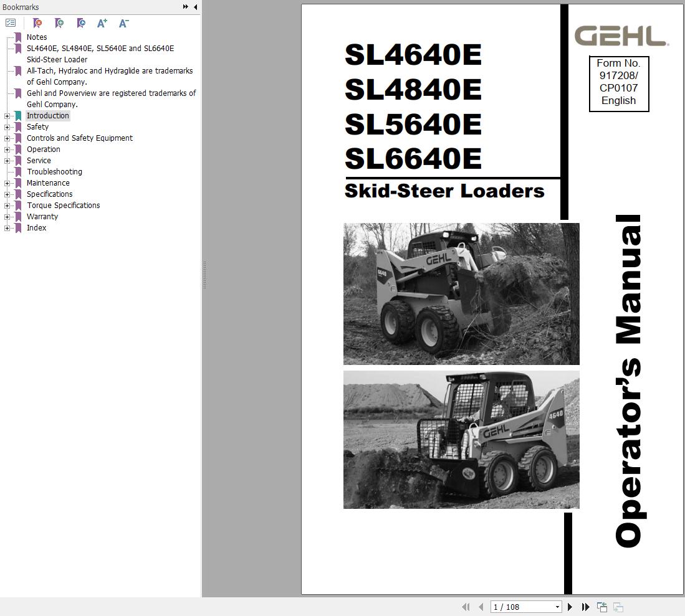Expand the Operation bookmark
685x616 pixels.
coord(7,149)
